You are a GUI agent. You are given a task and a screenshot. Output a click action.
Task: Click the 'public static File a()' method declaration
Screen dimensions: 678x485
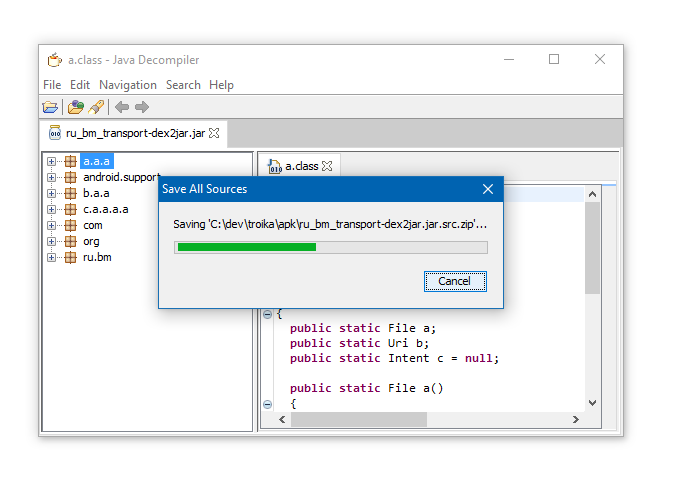366,388
